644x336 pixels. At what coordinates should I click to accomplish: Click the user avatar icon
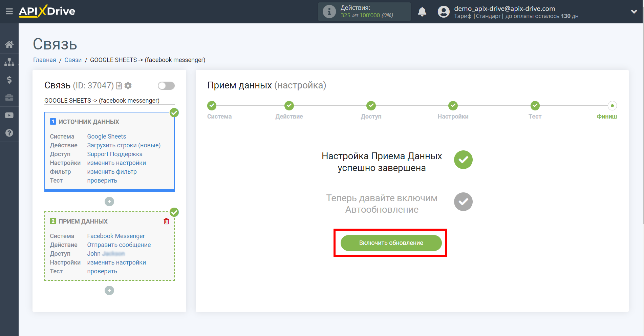444,12
